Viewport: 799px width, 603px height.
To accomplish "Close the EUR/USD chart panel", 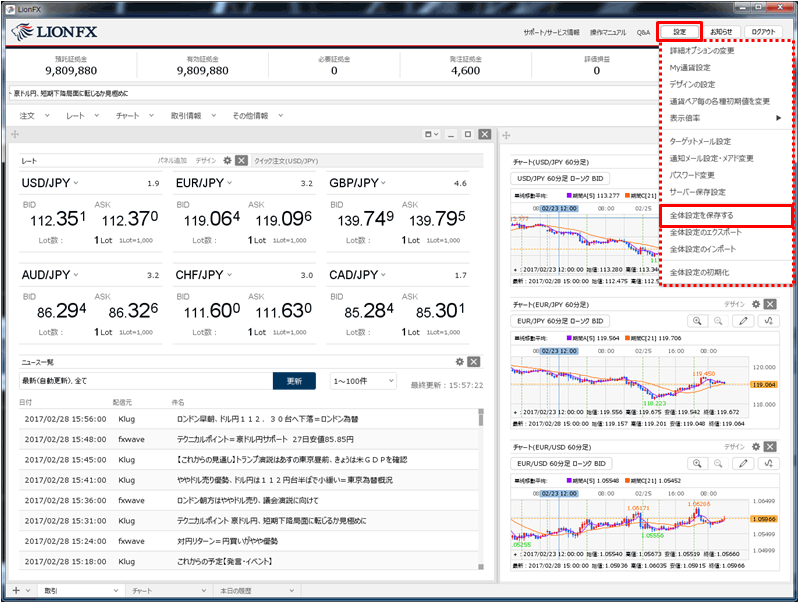I will 770,447.
